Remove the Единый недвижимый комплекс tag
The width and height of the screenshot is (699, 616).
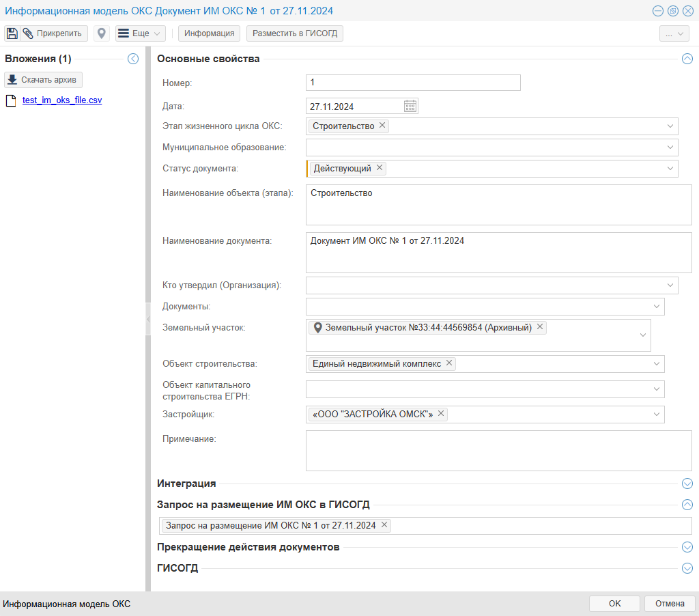(x=449, y=363)
